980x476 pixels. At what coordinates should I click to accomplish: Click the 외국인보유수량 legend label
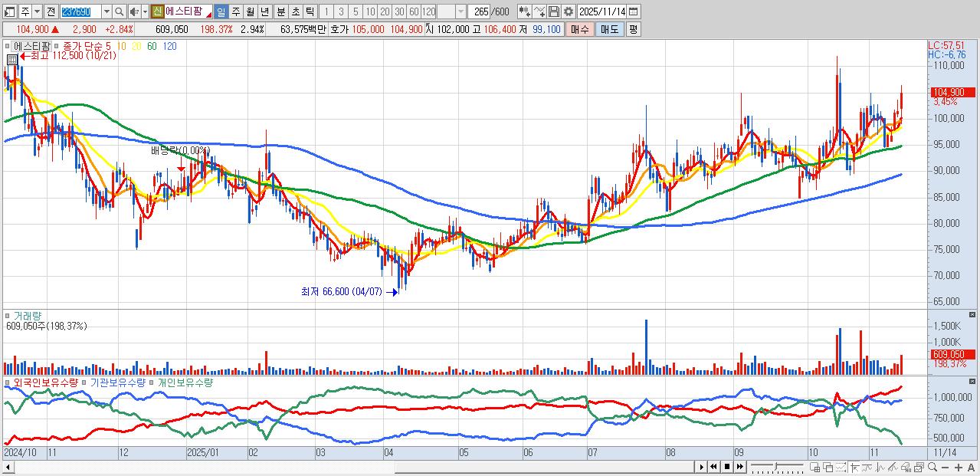pos(45,382)
